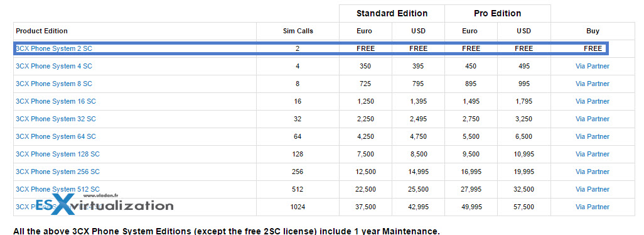Click the Pro Edition column header
This screenshot has height=235, width=644.
tap(497, 14)
